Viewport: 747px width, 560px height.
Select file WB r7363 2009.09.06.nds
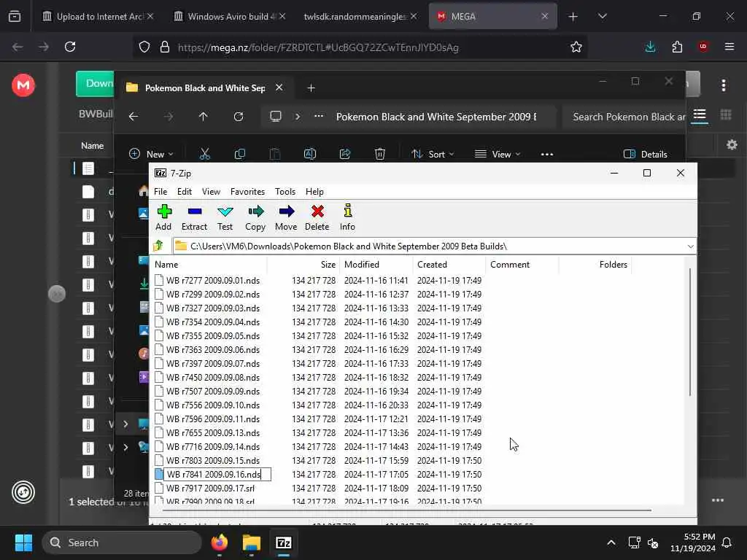[x=213, y=349]
